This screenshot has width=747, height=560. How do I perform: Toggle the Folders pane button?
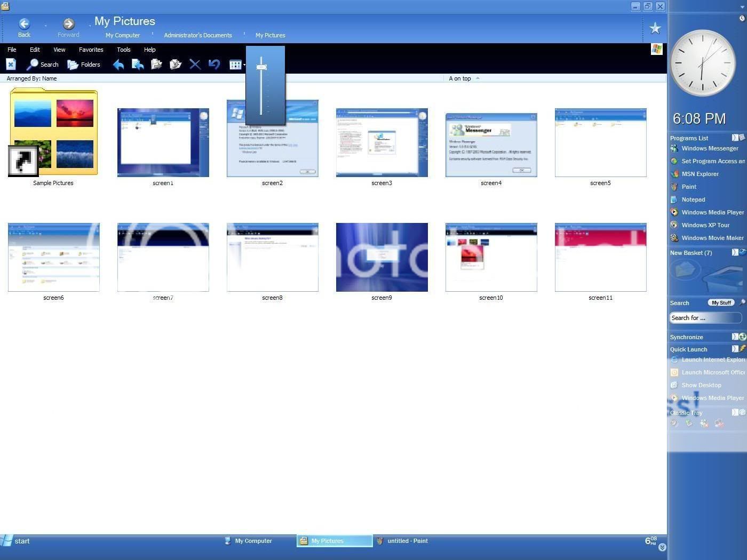click(x=84, y=65)
